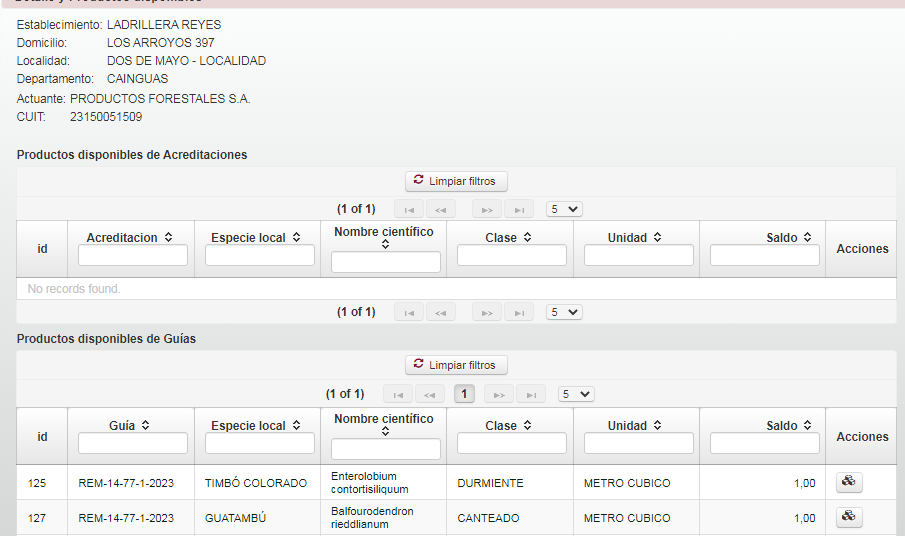Go to first page in Acreditaciones top paginator
905x536 pixels.
(409, 209)
